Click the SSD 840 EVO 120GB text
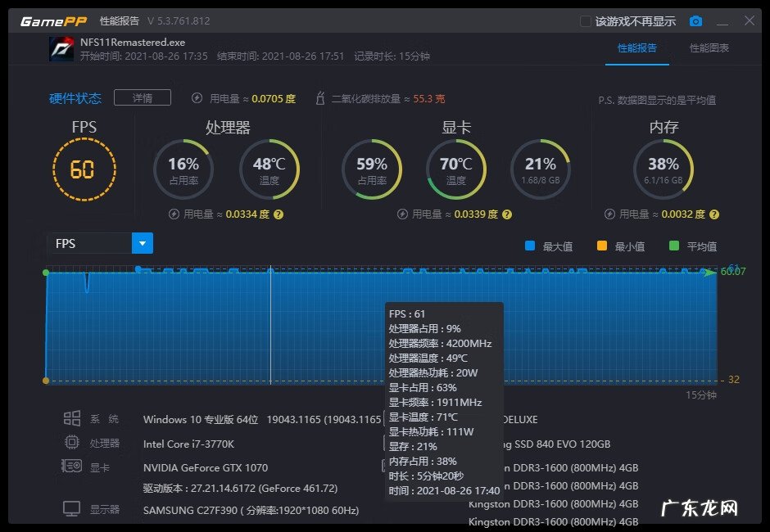This screenshot has height=532, width=770. tap(562, 444)
